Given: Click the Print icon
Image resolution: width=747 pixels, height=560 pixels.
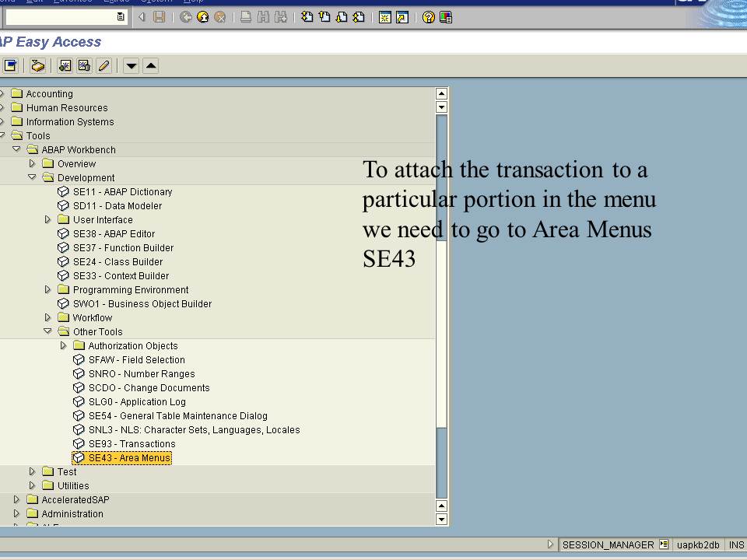Looking at the screenshot, I should (246, 16).
